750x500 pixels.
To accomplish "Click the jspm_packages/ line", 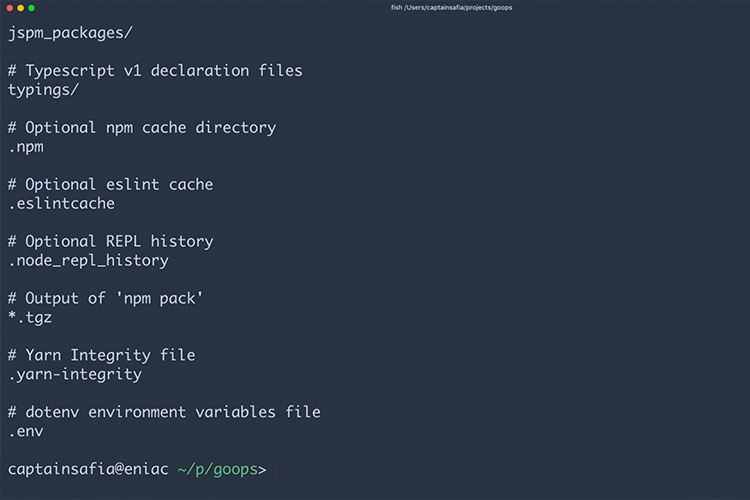I will point(70,33).
